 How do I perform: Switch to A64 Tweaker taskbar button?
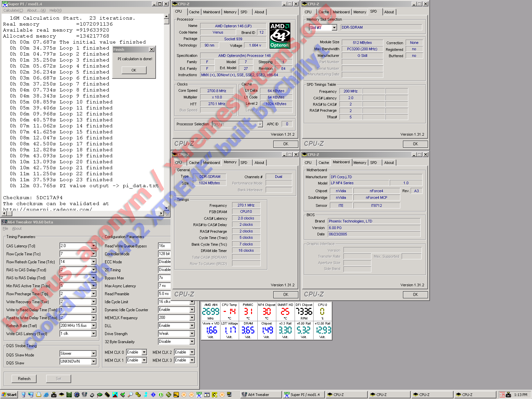(261, 395)
